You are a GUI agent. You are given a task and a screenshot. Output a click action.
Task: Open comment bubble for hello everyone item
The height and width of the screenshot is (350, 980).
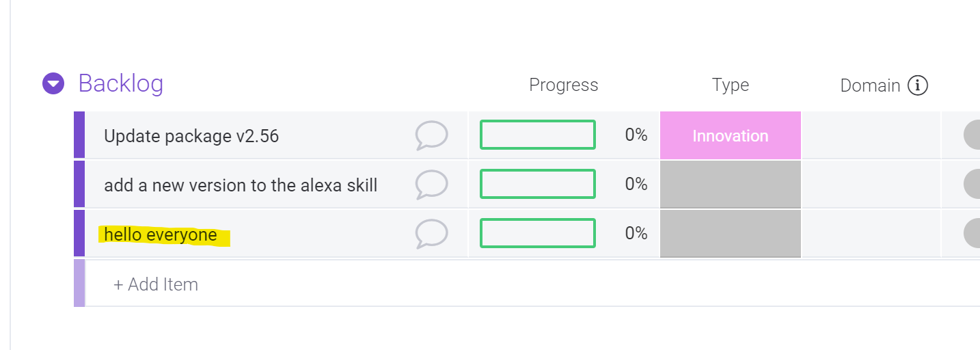(x=431, y=234)
